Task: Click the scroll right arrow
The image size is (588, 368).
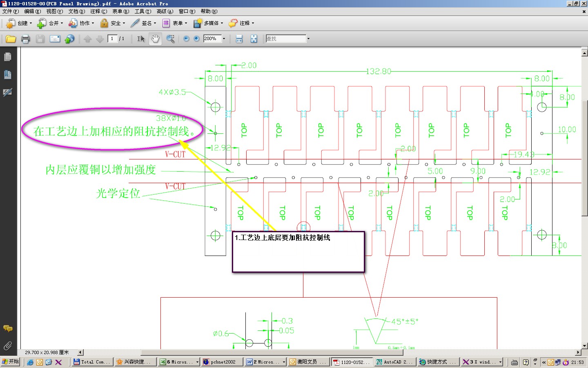Action: 578,352
